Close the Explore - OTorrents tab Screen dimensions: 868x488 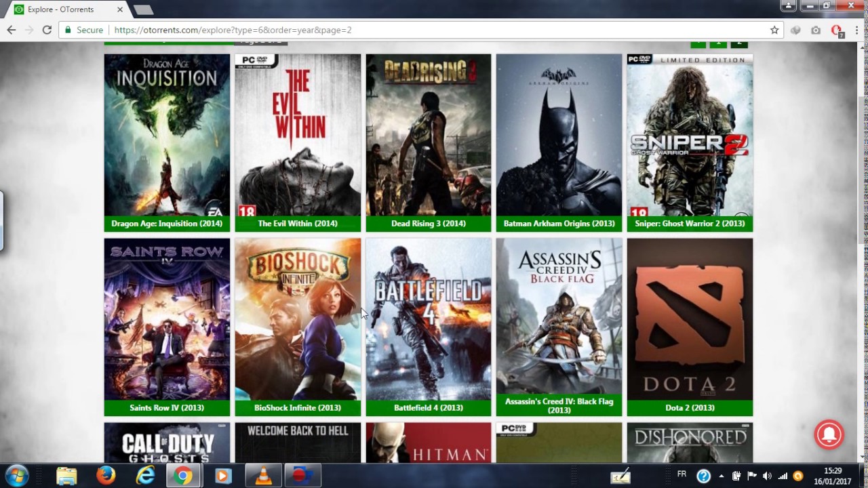point(120,9)
